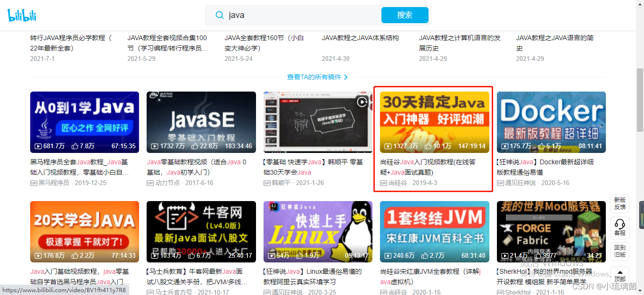Click watch-later icon on 韩顺平 thumbnail
Viewport: 644px width, 295px height.
point(362,101)
